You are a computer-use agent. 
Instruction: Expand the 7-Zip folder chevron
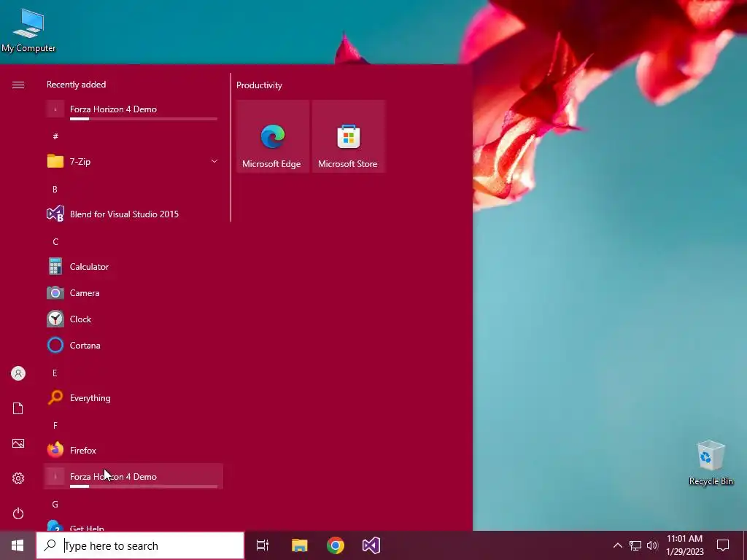coord(214,161)
